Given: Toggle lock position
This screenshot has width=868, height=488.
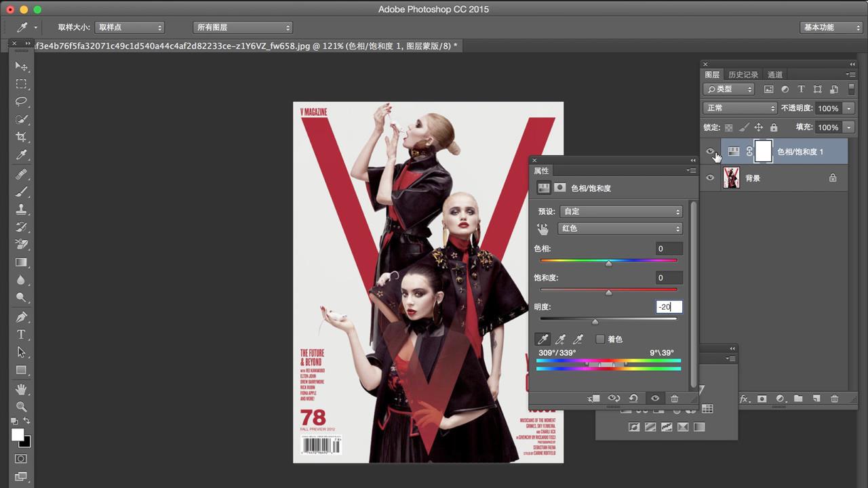Looking at the screenshot, I should [x=759, y=127].
